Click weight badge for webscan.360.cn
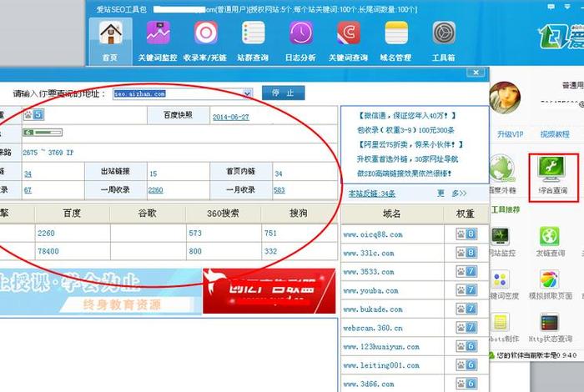The height and width of the screenshot is (392, 584). (x=466, y=328)
